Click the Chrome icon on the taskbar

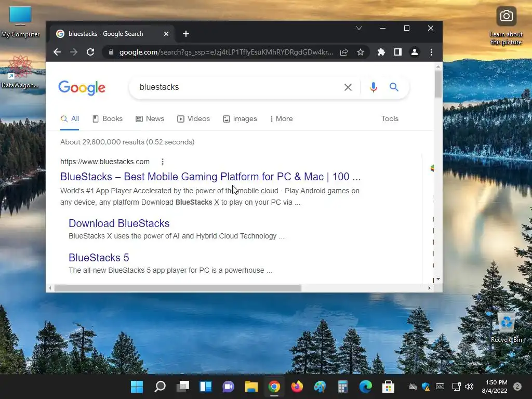274,387
